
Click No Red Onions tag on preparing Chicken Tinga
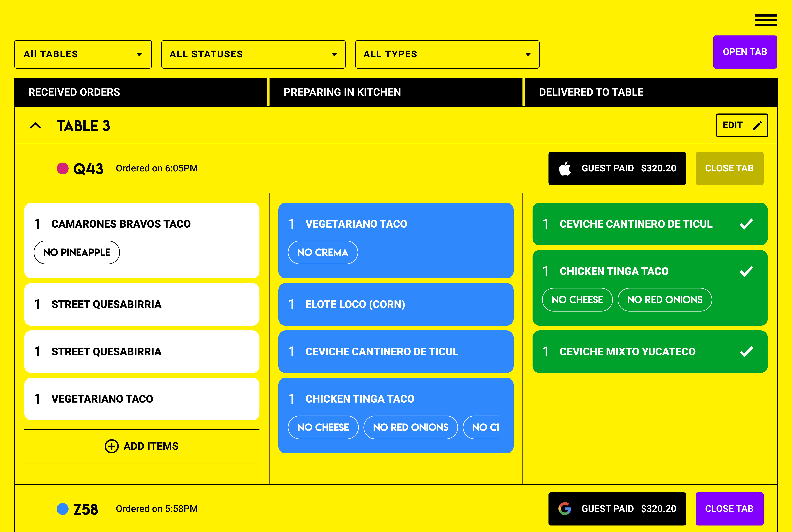tap(411, 428)
